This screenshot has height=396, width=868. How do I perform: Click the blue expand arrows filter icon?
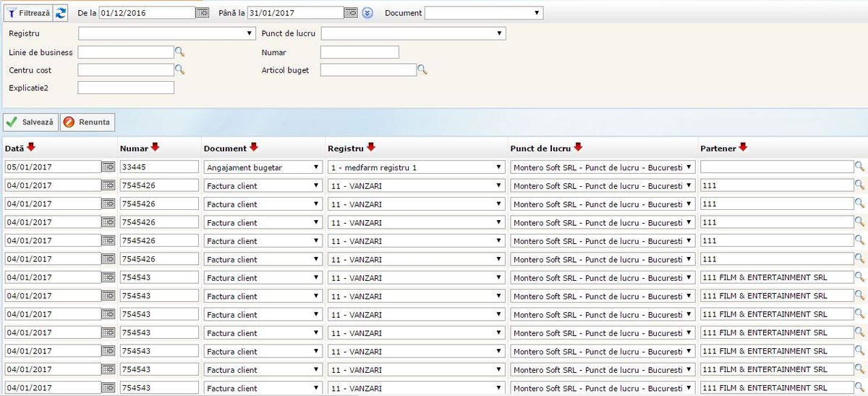pyautogui.click(x=367, y=13)
